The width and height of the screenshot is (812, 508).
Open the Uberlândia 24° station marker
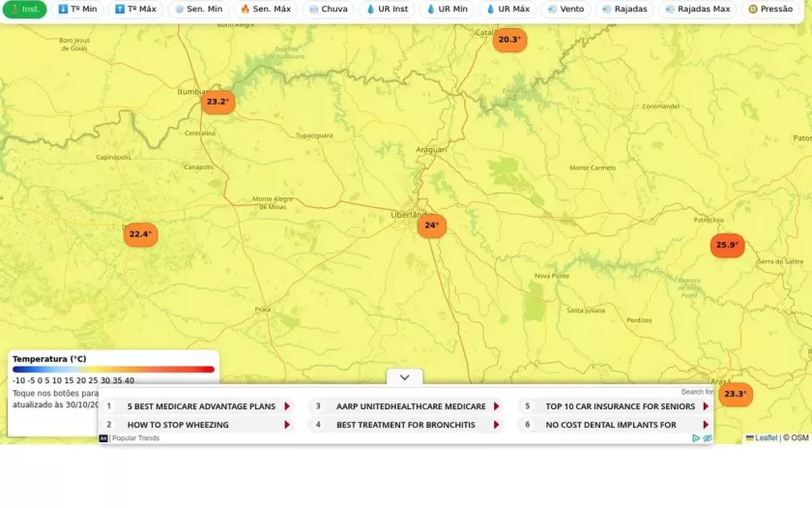click(x=431, y=225)
